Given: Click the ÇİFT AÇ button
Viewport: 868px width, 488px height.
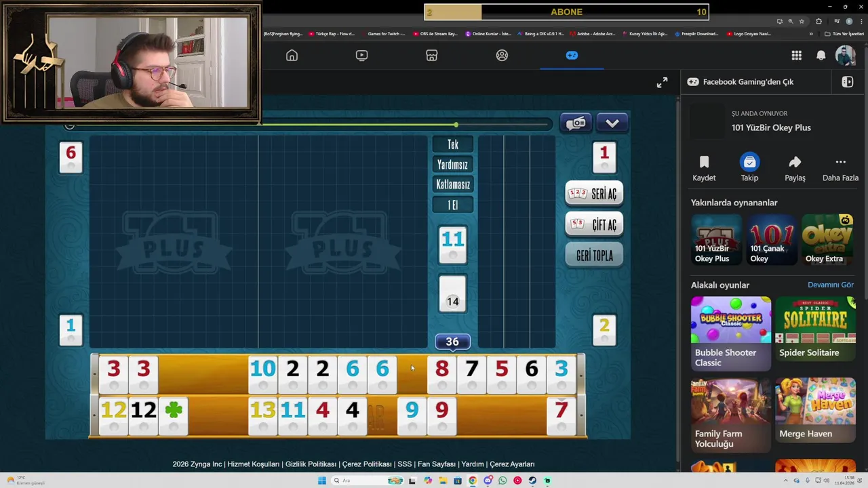Looking at the screenshot, I should [594, 224].
